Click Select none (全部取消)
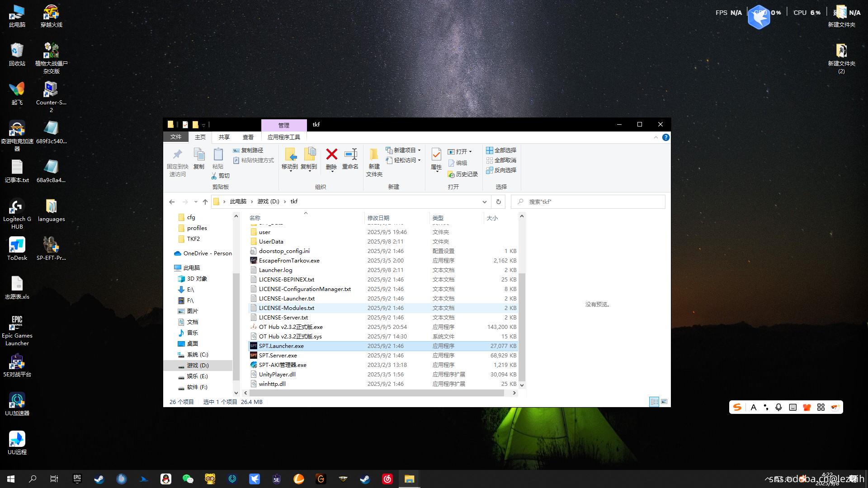The height and width of the screenshot is (488, 868). click(x=501, y=160)
